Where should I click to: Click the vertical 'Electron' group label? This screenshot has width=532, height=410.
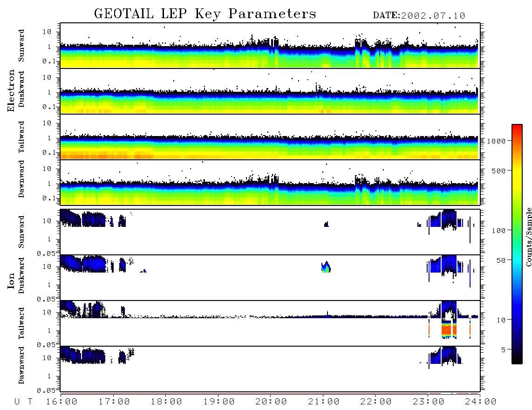11,91
